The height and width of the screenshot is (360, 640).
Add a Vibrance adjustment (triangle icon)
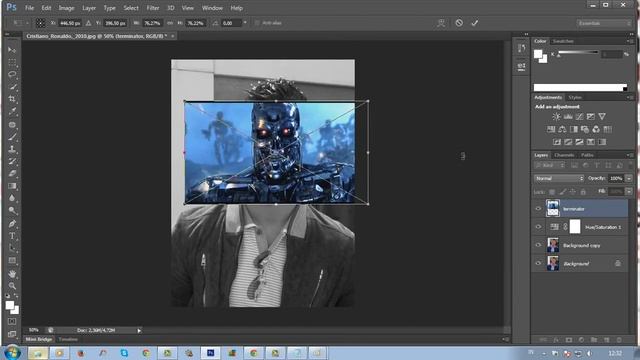click(602, 117)
